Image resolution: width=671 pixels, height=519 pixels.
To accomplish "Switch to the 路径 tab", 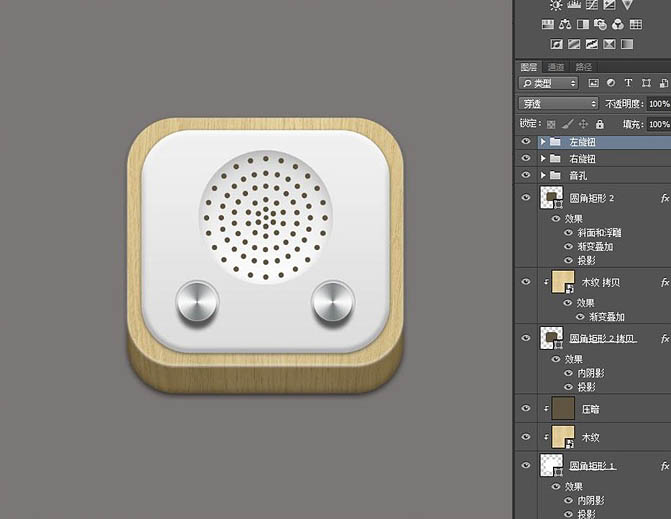I will [x=583, y=67].
